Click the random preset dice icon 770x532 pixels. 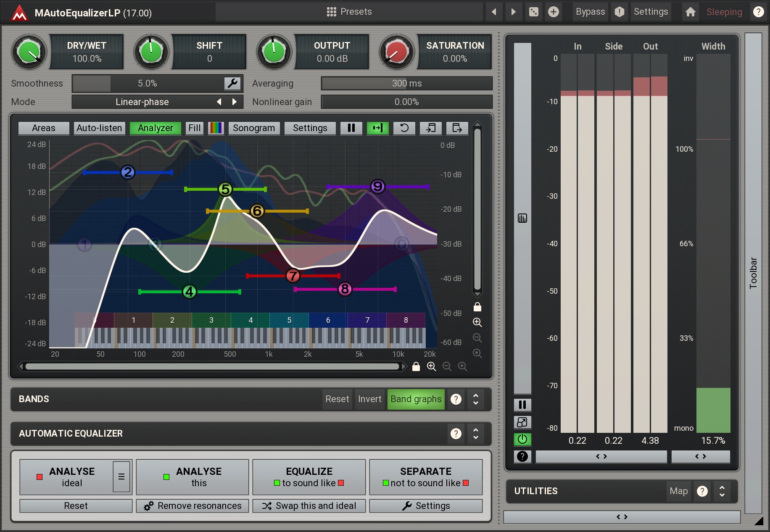tap(533, 12)
